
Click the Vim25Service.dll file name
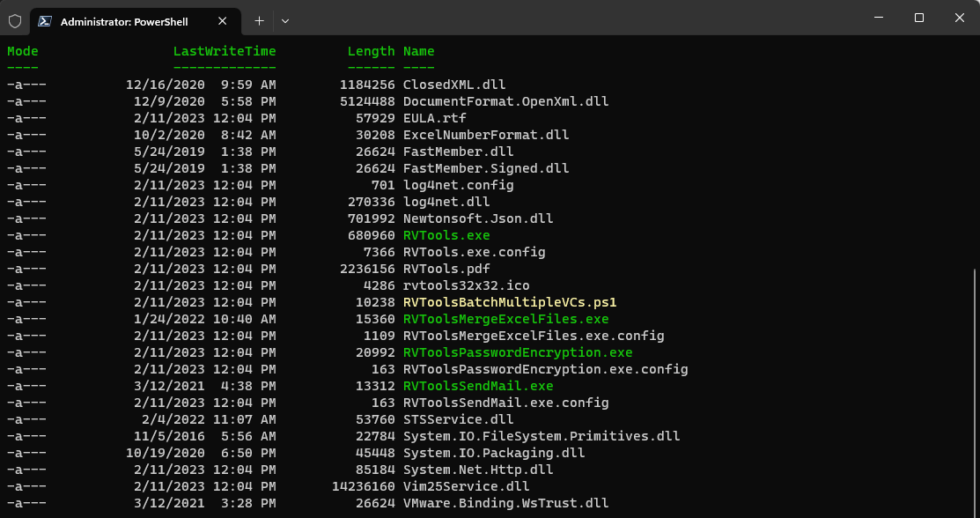pos(467,486)
